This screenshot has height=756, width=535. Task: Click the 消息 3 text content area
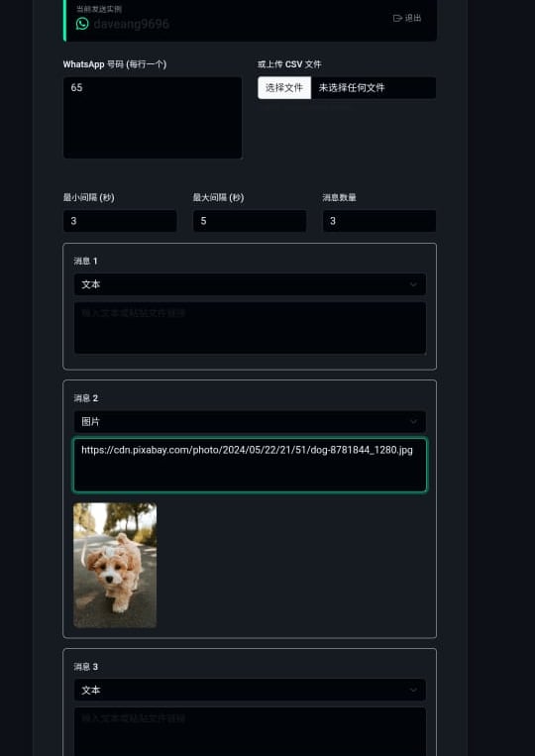(250, 732)
